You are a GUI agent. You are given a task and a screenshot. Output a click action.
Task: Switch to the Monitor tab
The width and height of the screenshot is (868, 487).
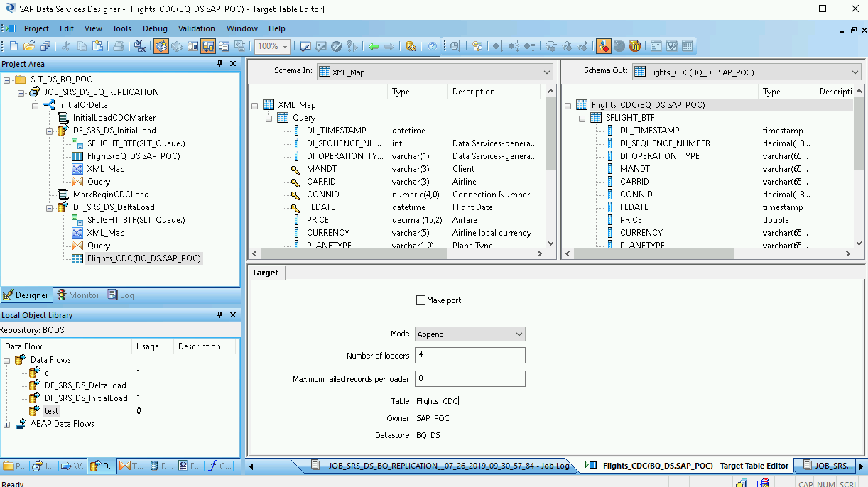(78, 295)
